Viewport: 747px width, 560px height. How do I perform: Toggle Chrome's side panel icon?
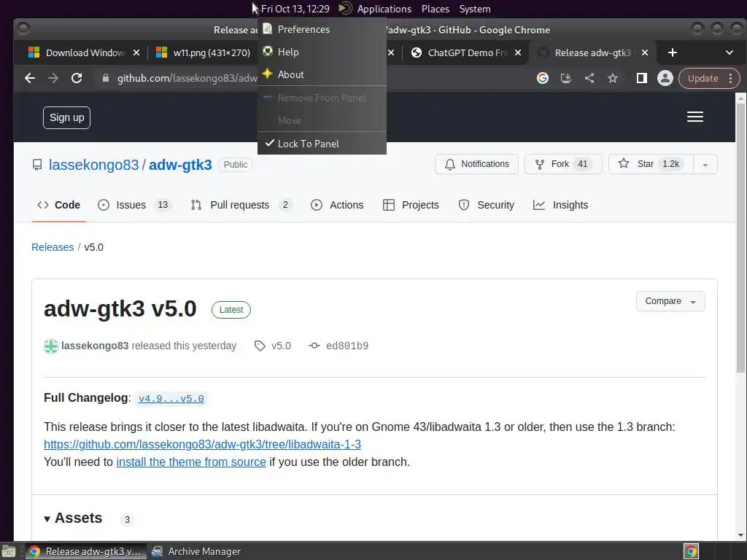coord(642,78)
